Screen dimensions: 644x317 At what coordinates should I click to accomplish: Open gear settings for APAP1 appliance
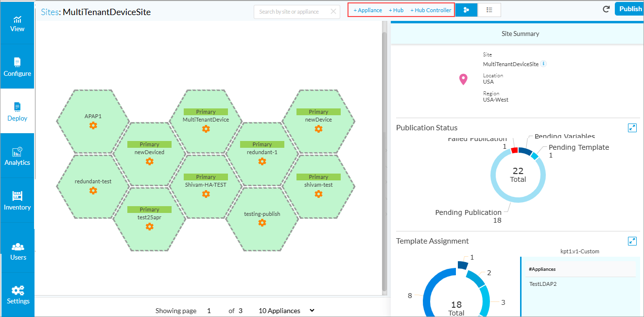pos(93,125)
